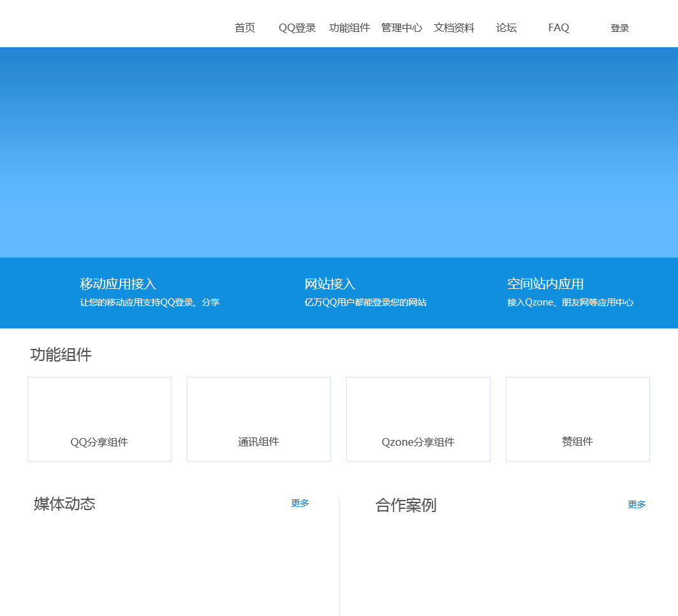Go to the 首页 nav item
This screenshot has height=616, width=678.
[x=245, y=27]
